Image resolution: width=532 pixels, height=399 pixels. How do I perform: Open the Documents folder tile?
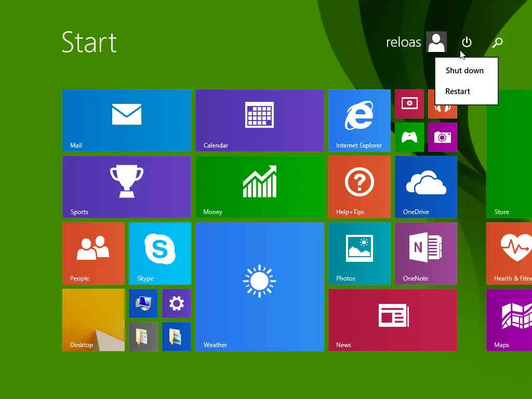click(x=143, y=337)
